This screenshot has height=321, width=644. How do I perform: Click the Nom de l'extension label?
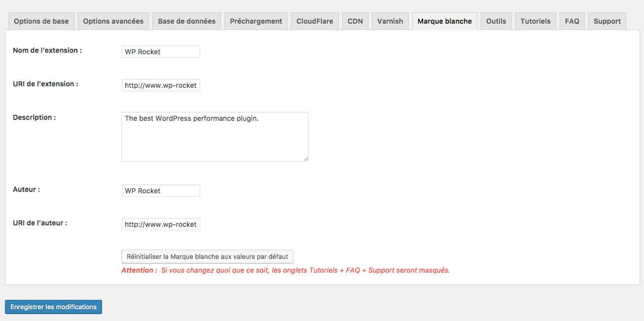[47, 50]
